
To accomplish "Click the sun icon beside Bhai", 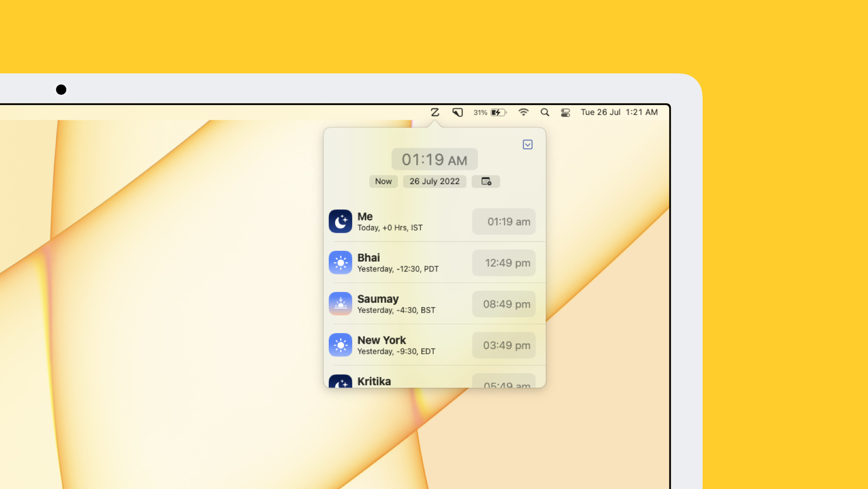I will tap(341, 263).
